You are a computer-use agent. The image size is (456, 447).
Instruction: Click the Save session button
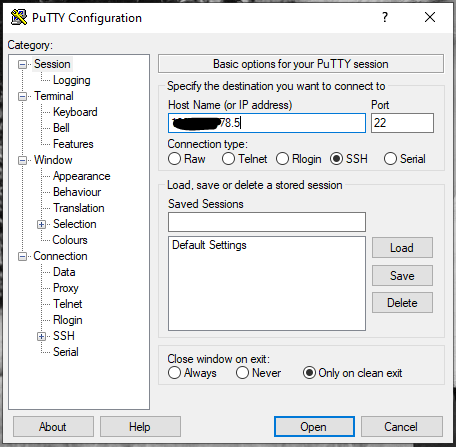[402, 276]
